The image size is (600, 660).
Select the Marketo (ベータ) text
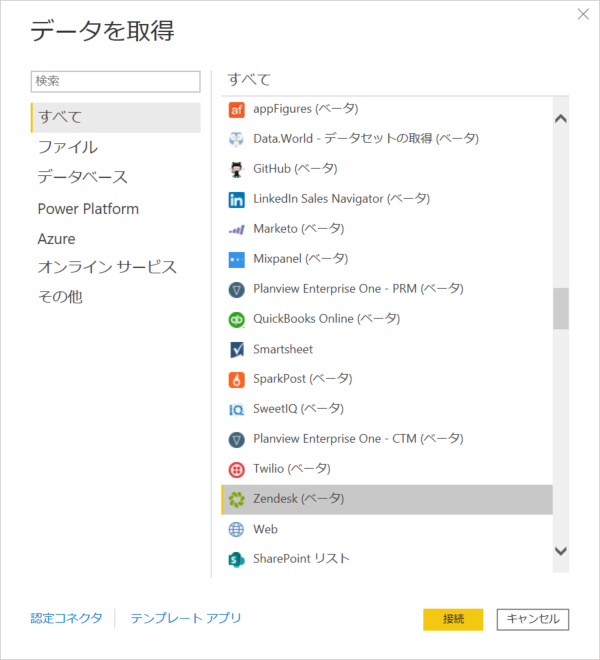299,229
